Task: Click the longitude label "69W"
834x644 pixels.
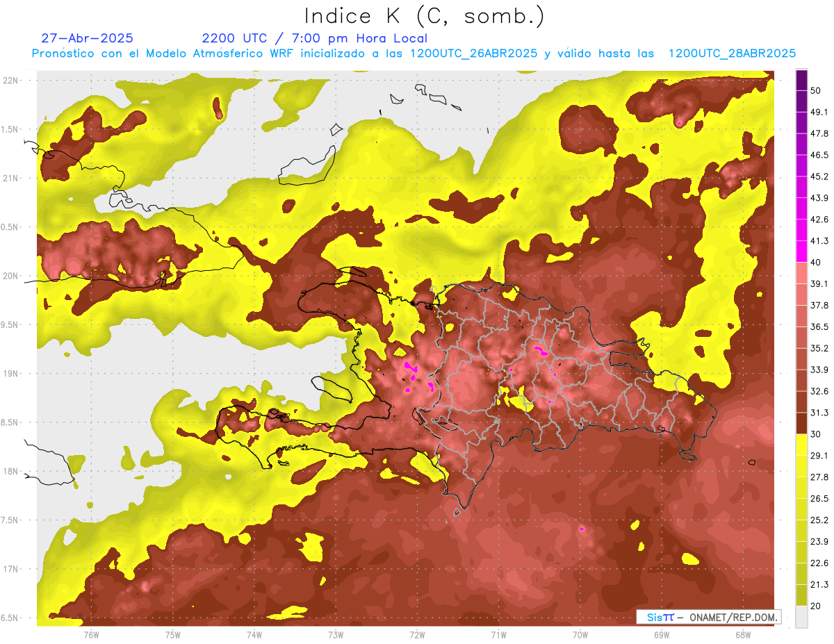Action: [662, 634]
